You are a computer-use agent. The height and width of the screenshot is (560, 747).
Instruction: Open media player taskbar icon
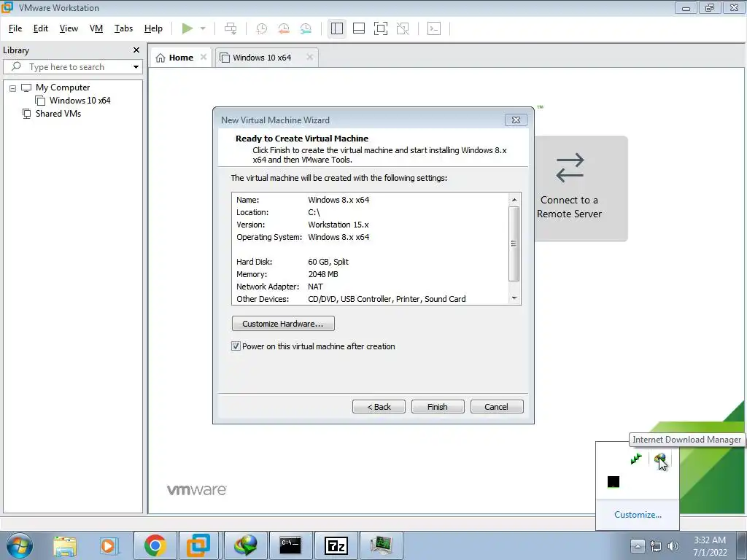tap(108, 545)
